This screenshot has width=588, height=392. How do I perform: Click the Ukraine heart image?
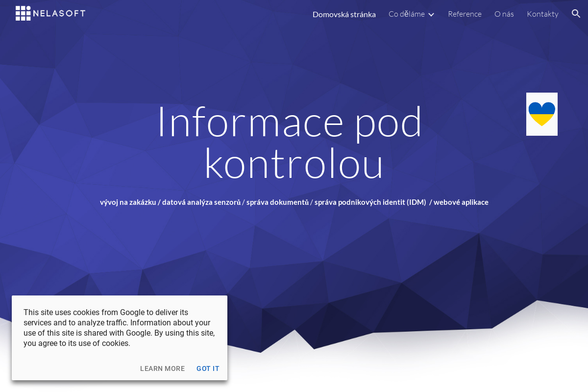(x=541, y=114)
